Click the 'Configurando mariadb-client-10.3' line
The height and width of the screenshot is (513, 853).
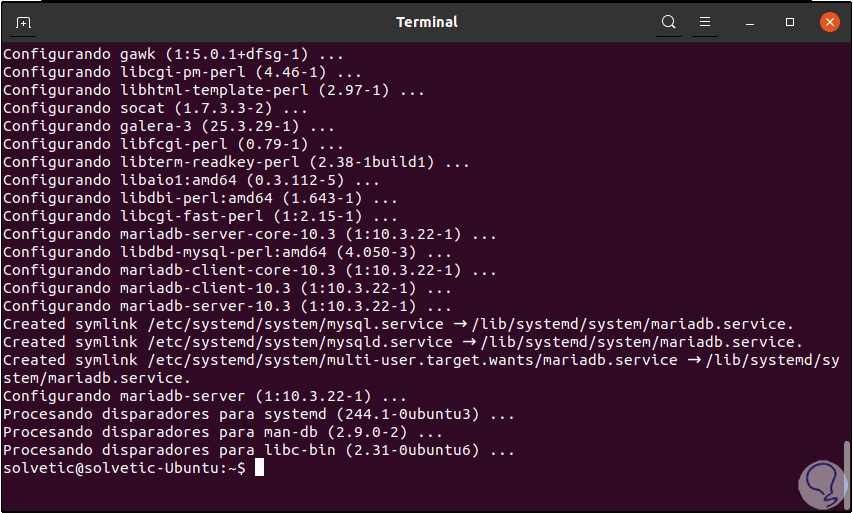pos(227,288)
